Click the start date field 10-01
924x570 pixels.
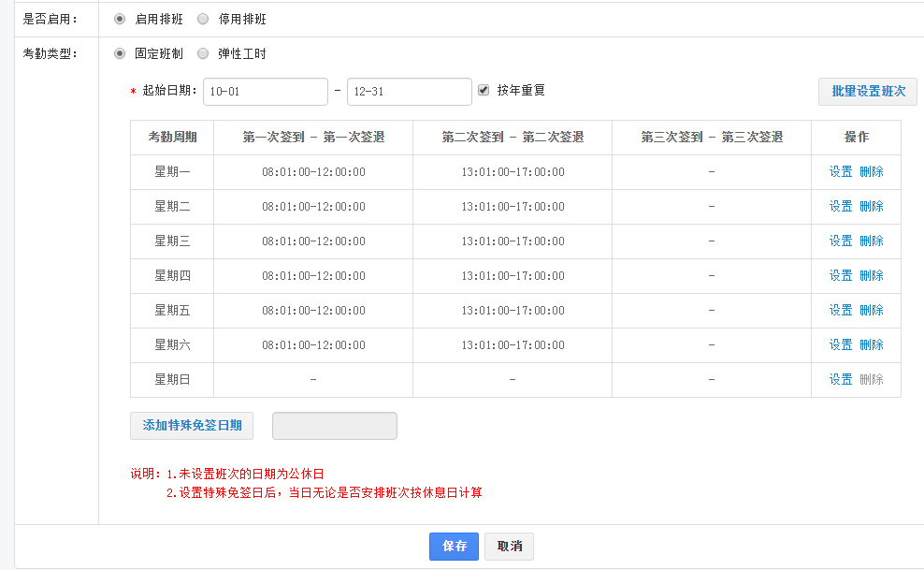pyautogui.click(x=266, y=92)
